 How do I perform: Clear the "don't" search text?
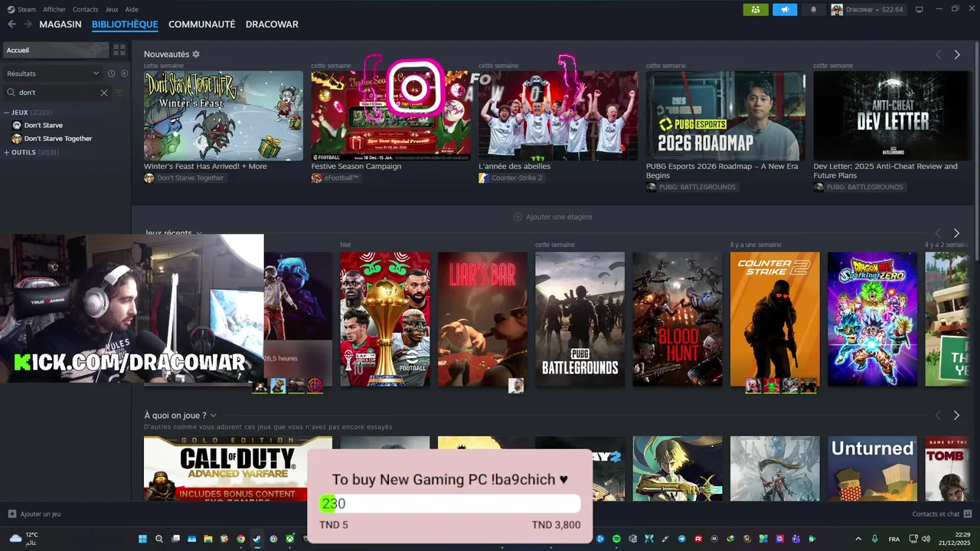coord(104,93)
